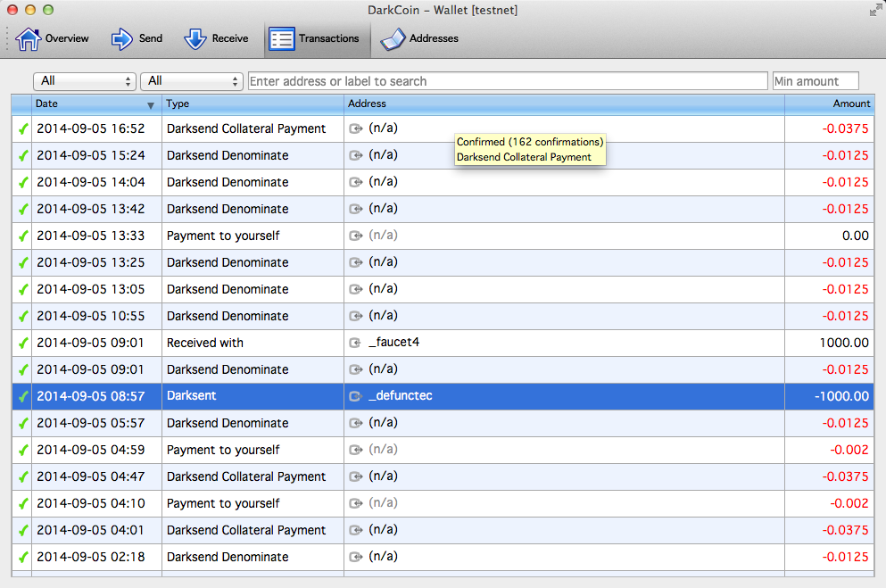Image resolution: width=886 pixels, height=588 pixels.
Task: Click the -1000.00 Darksent amount
Action: point(841,396)
